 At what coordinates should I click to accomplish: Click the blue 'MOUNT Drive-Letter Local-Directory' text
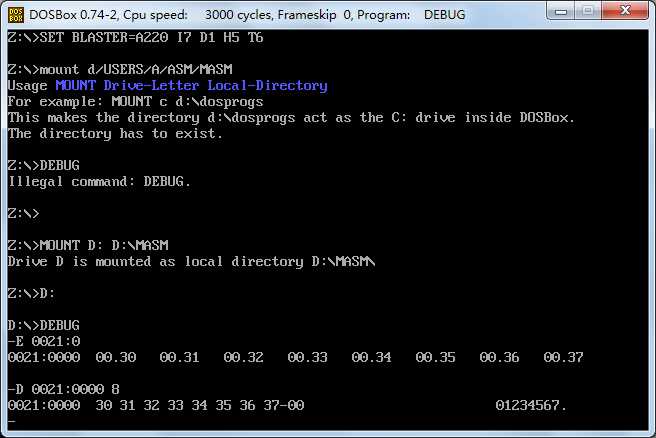coord(191,85)
